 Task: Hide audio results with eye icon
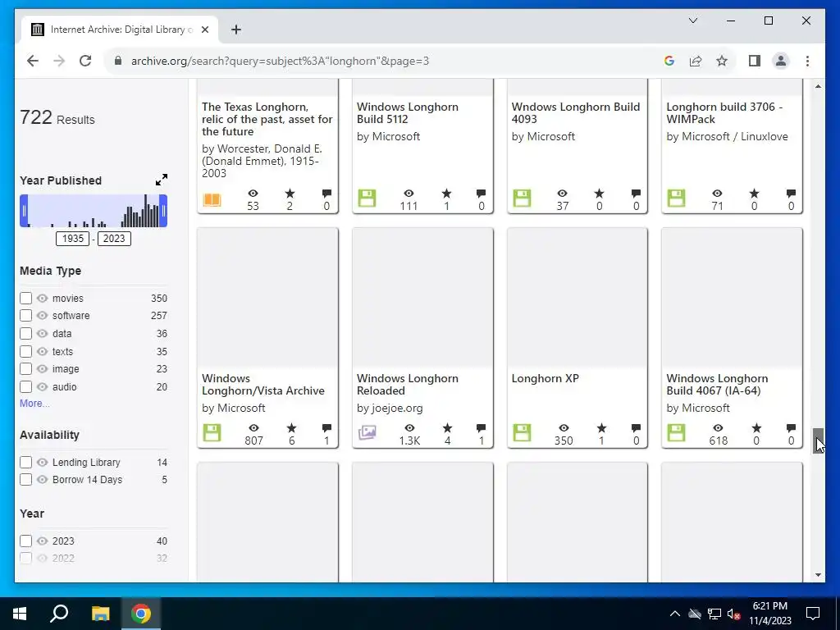click(x=43, y=387)
